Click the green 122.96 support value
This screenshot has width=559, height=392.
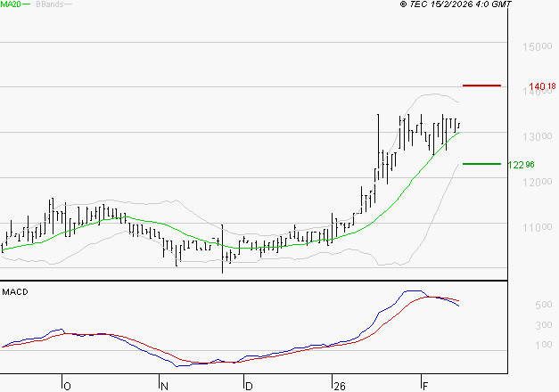[x=522, y=165]
